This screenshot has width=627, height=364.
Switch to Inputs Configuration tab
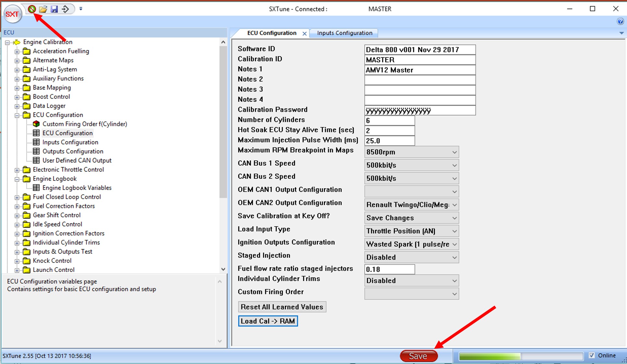point(344,33)
